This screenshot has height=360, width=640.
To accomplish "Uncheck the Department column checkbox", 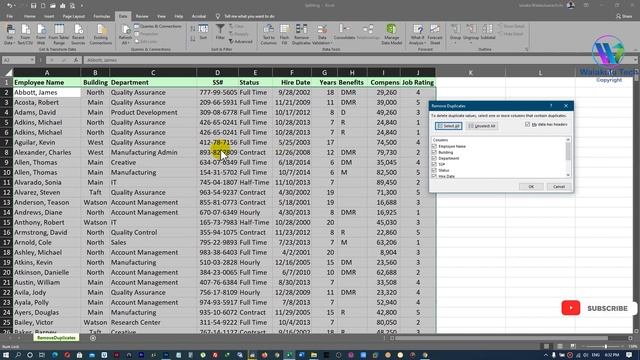I will click(x=434, y=158).
